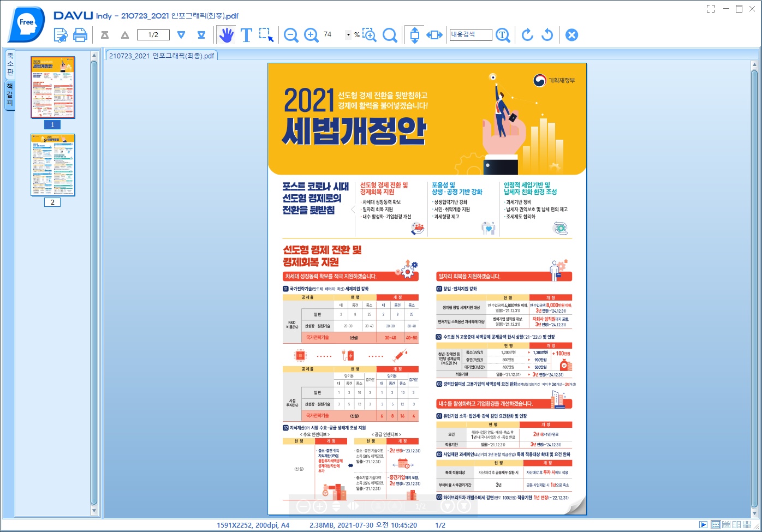Fit page to width
This screenshot has height=532, width=762.
tap(434, 35)
